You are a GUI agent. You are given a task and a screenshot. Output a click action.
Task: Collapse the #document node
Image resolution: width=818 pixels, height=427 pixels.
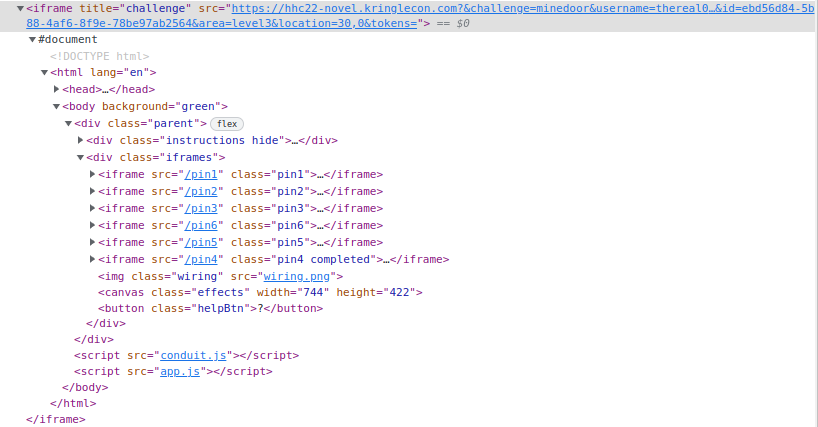[x=32, y=39]
